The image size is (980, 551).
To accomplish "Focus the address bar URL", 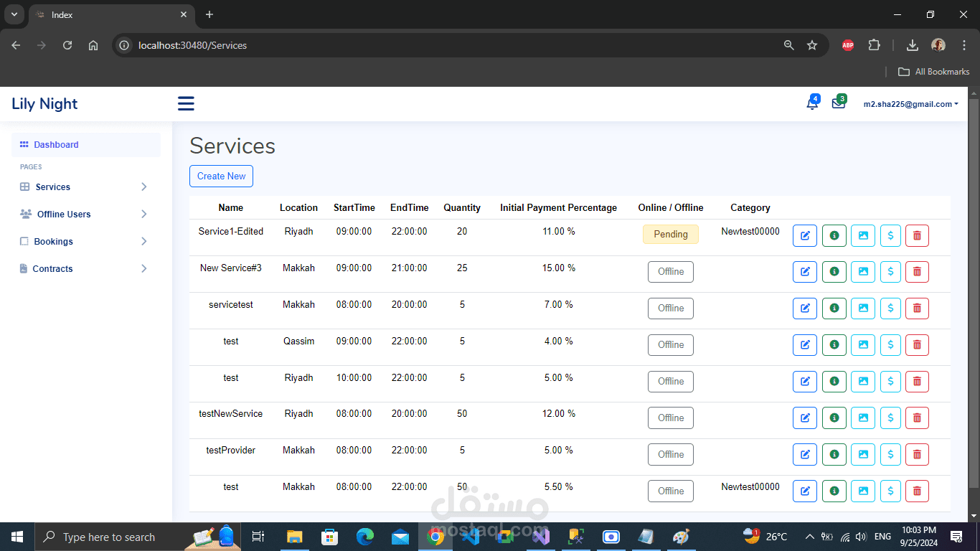I will [192, 45].
